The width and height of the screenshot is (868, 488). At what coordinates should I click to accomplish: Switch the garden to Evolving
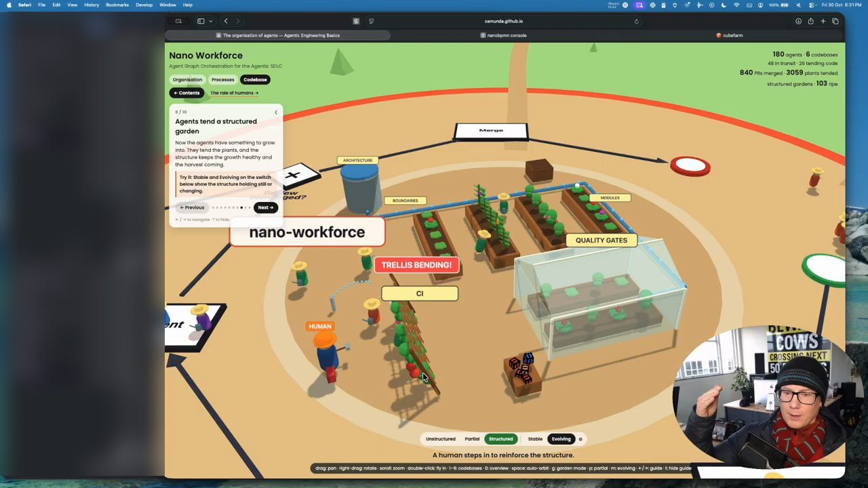click(561, 439)
